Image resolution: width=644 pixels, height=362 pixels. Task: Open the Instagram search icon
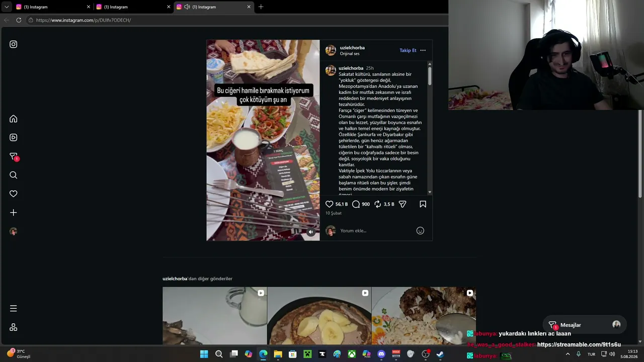14,175
